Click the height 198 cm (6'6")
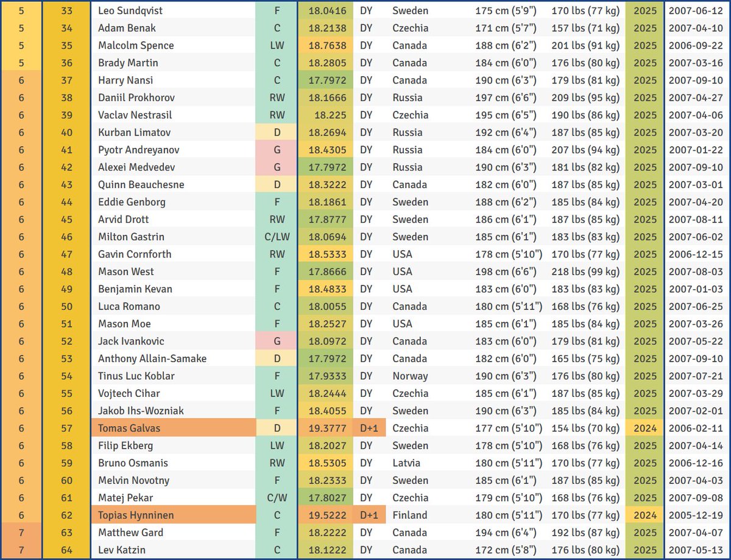Screen dimensions: 731x560 pyautogui.click(x=506, y=271)
